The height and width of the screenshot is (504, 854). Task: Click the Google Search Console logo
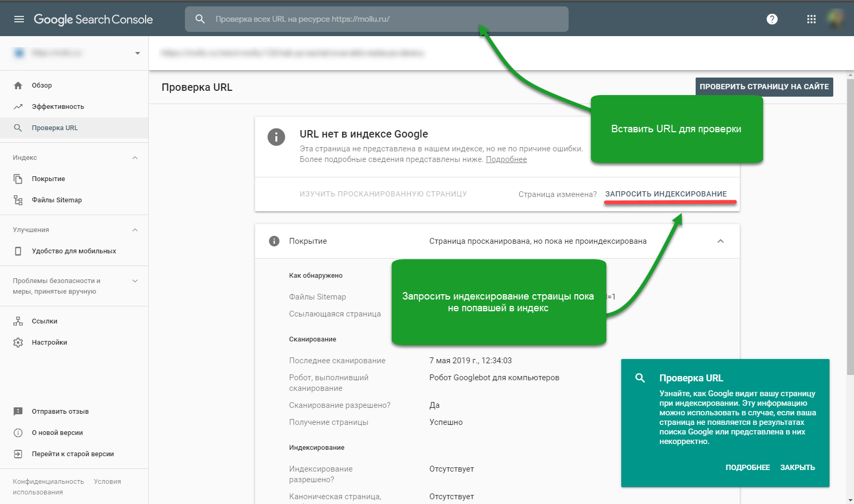tap(94, 19)
